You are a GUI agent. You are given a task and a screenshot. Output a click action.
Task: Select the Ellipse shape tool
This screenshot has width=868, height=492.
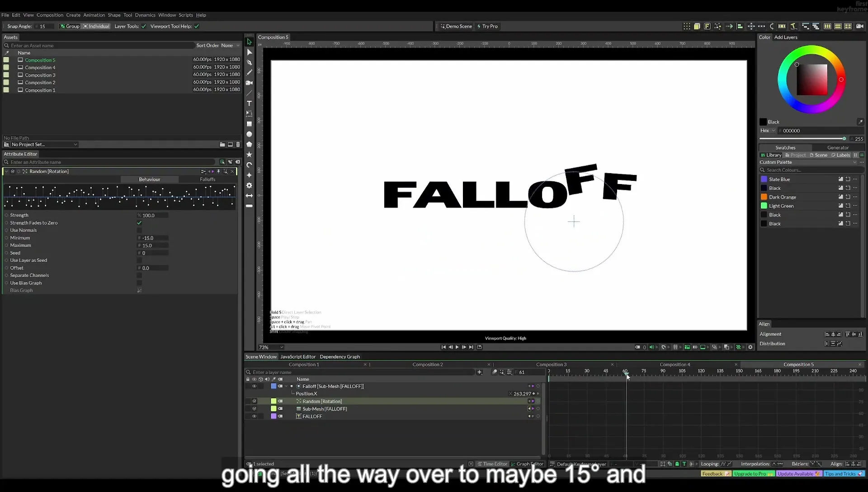coord(249,134)
